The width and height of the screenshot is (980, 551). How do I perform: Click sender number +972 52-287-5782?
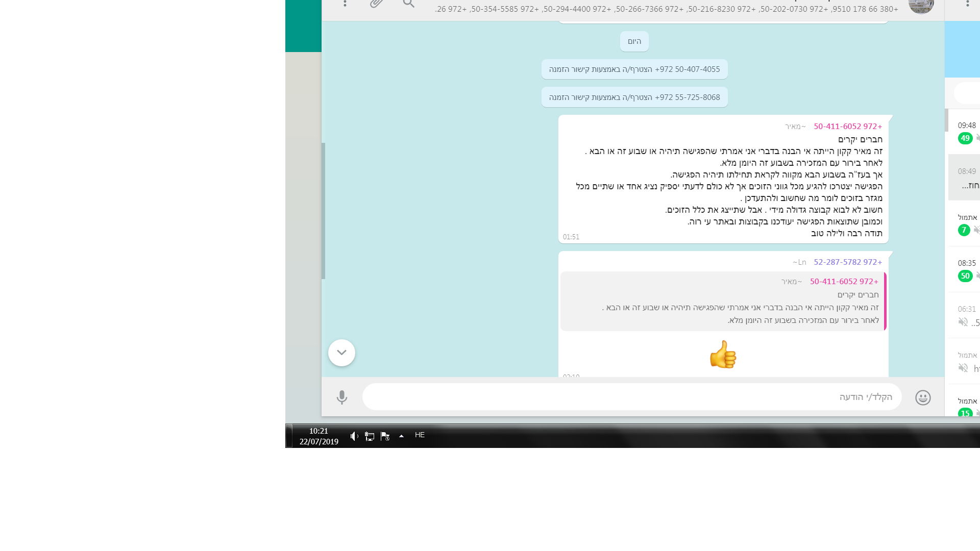(847, 262)
